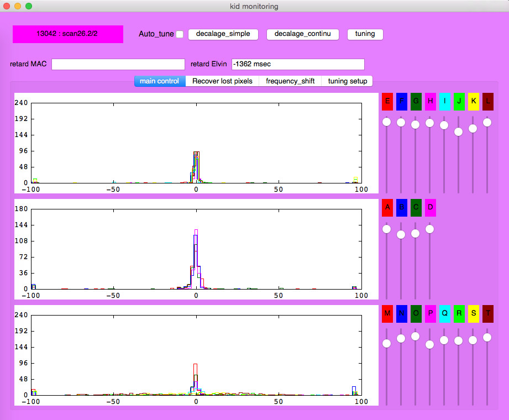
Task: Select the red M channel swatch
Action: 387,314
